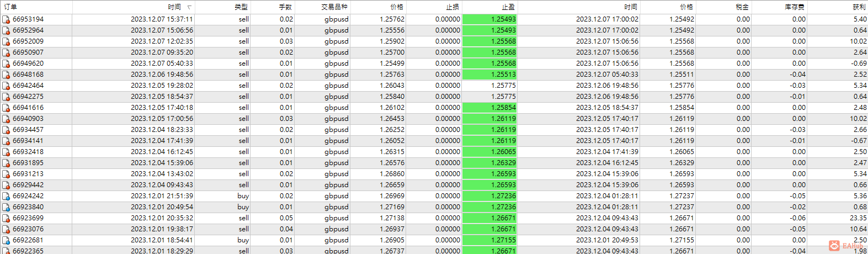This screenshot has height=254, width=868.
Task: Click open time 2023.12.01 21:51:39
Action: 162,196
